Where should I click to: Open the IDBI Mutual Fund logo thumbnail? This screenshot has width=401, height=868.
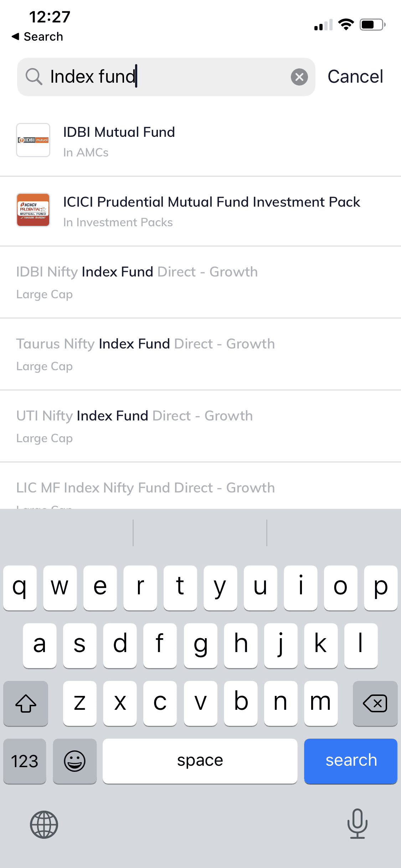33,140
